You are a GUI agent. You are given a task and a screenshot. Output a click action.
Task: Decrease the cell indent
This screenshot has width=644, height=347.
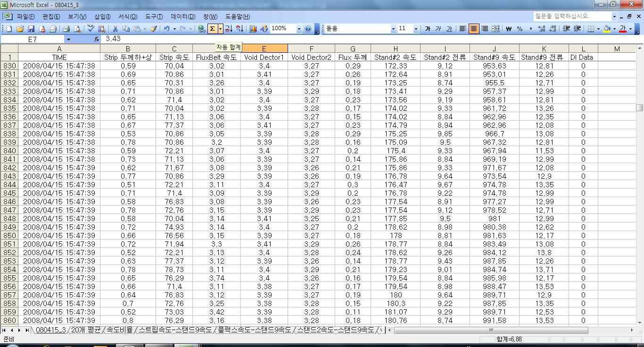pos(567,29)
